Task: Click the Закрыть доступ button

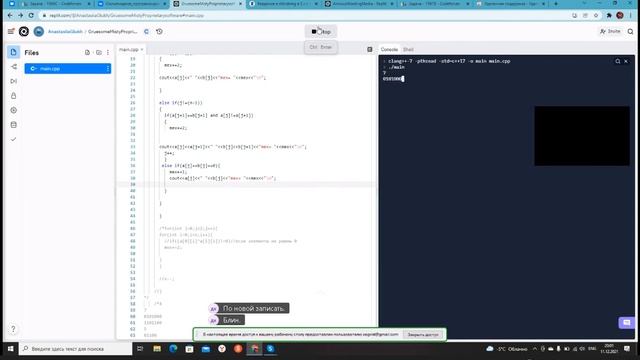Action: [x=423, y=334]
